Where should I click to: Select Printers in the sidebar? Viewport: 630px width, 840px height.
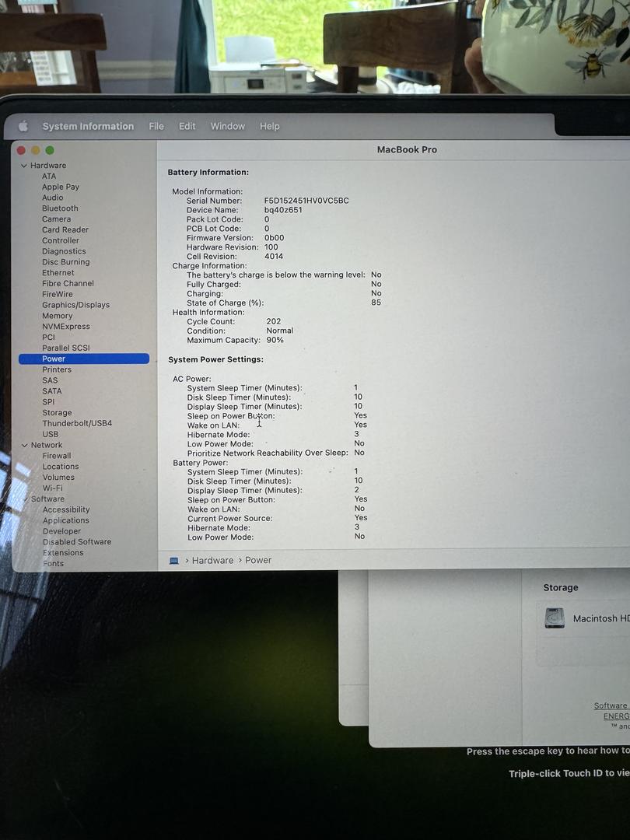pos(57,369)
